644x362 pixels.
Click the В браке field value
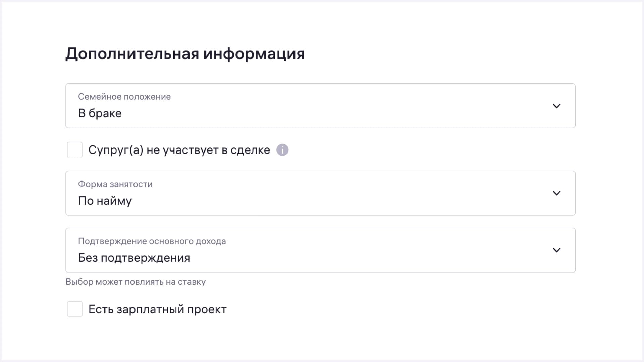(x=100, y=113)
